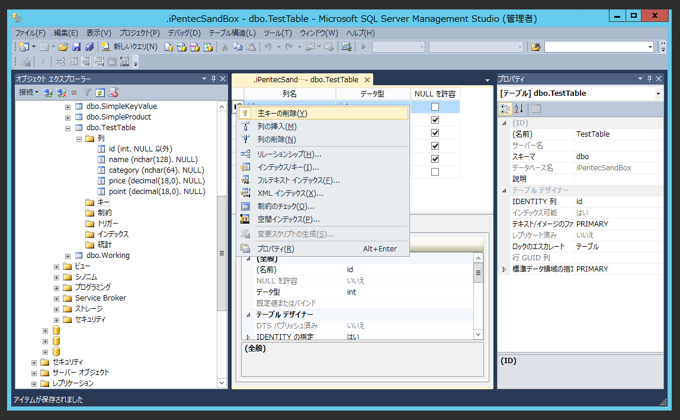Open プロパティ(R) from context menu
This screenshot has height=420, width=680.
pos(324,249)
